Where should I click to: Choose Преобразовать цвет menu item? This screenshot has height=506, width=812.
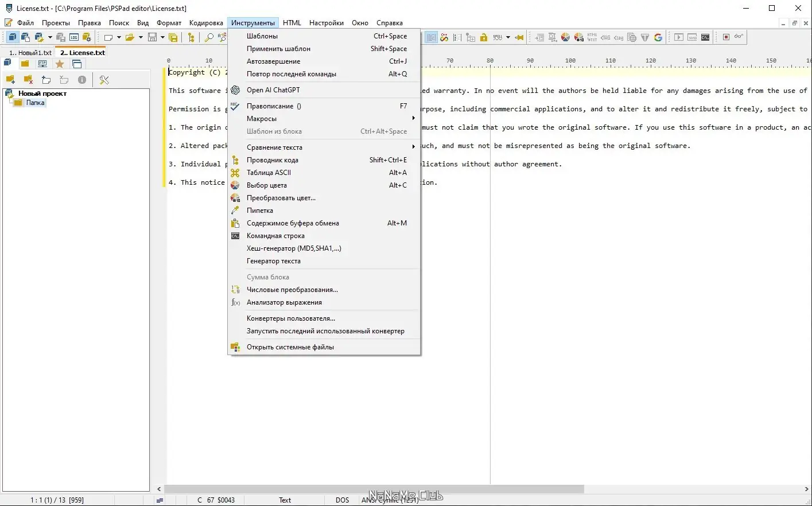(324, 198)
